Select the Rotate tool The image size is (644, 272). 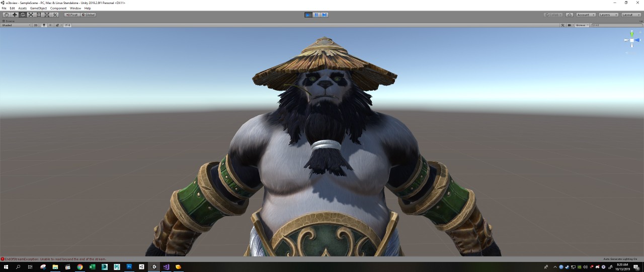tap(23, 15)
